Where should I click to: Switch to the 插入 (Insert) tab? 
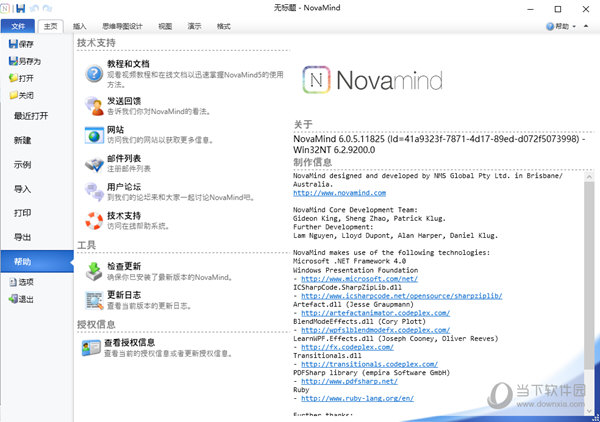point(80,26)
